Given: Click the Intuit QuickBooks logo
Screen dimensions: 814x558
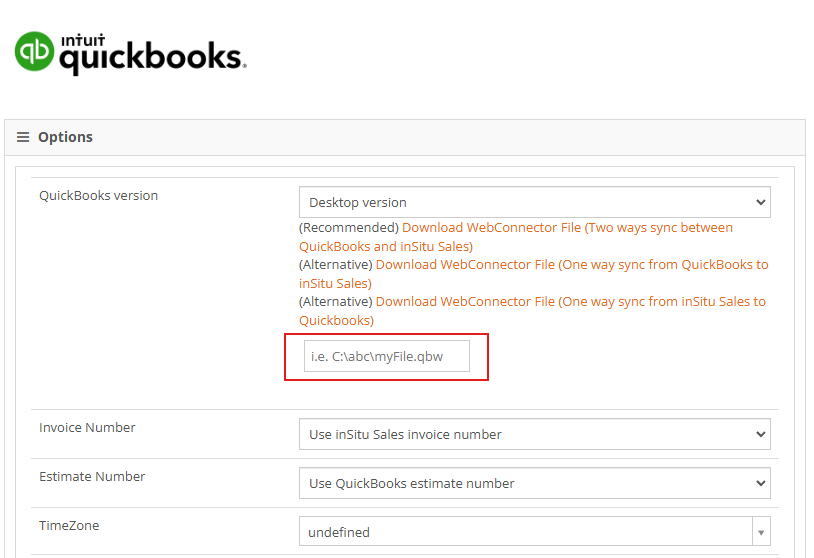Looking at the screenshot, I should tap(130, 53).
